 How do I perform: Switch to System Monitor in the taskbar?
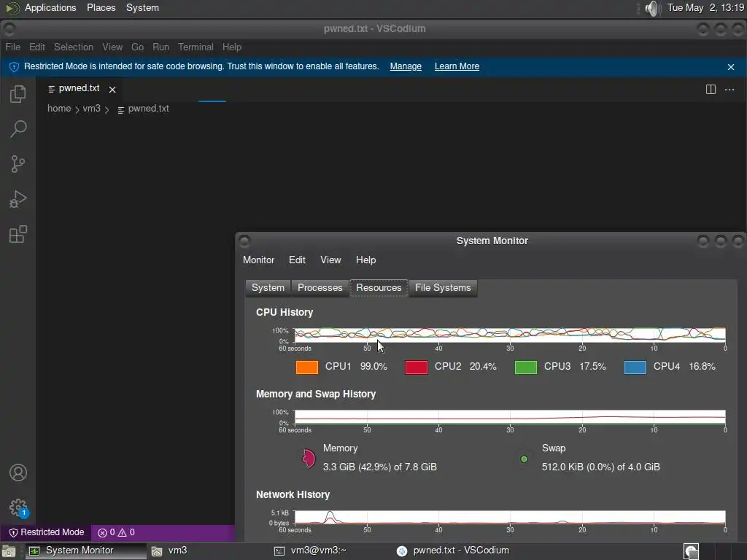click(86, 551)
